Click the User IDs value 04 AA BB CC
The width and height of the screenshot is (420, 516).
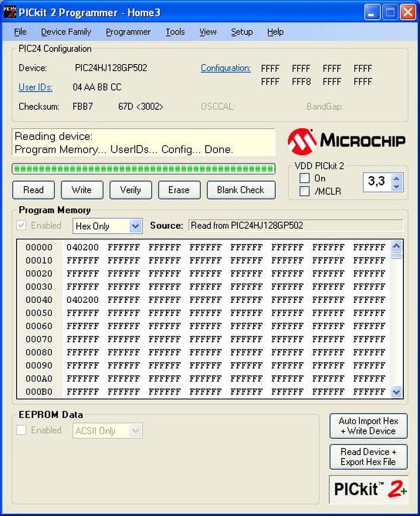[97, 87]
